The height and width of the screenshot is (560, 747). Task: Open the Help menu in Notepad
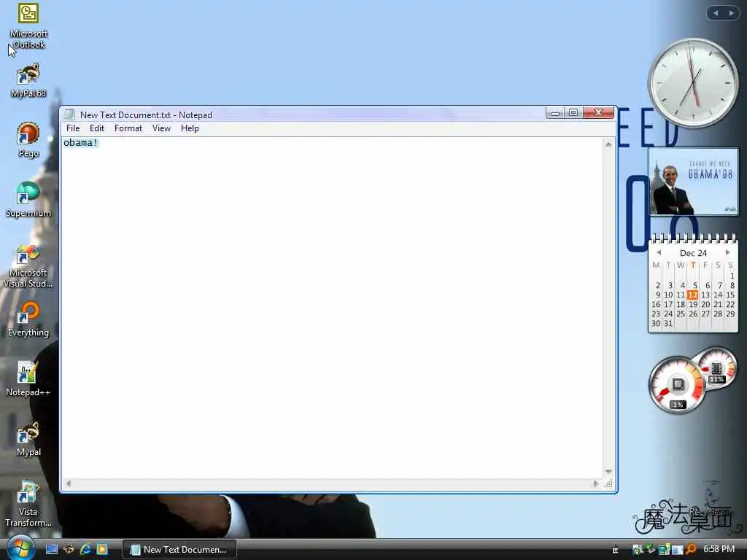click(x=190, y=128)
